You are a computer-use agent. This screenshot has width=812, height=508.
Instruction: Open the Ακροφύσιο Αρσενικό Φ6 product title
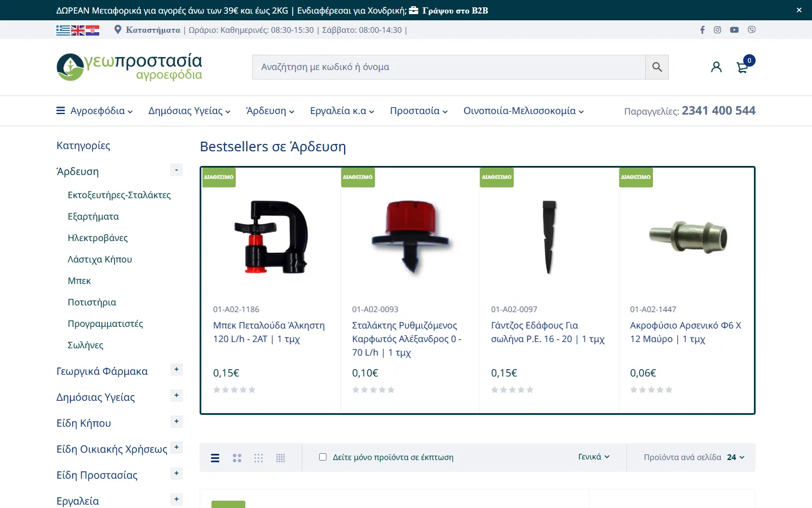click(x=686, y=332)
